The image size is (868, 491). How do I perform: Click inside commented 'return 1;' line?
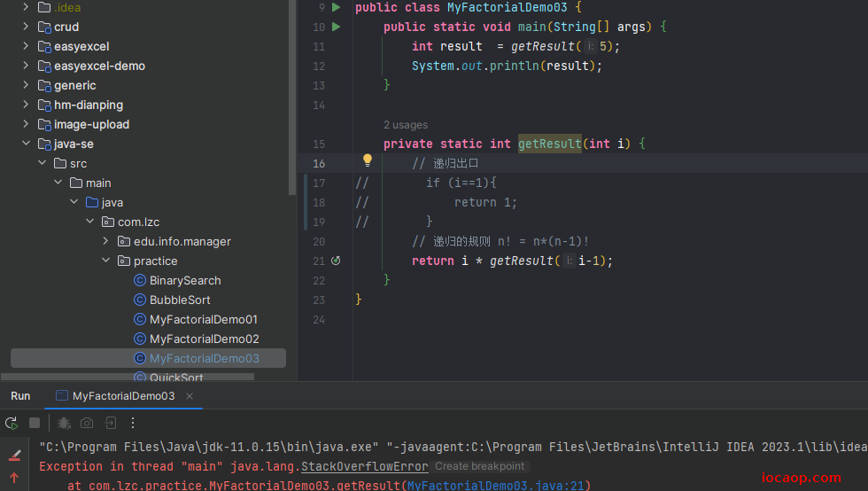(x=485, y=202)
